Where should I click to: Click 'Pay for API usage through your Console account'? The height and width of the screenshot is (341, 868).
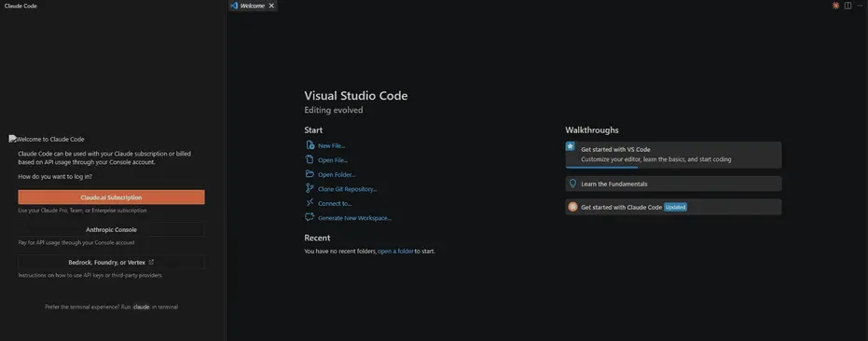76,242
